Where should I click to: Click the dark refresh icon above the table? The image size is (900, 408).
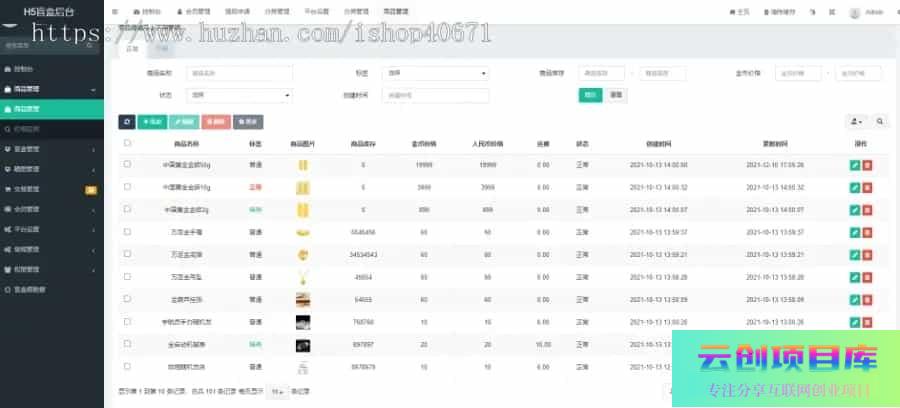click(126, 122)
